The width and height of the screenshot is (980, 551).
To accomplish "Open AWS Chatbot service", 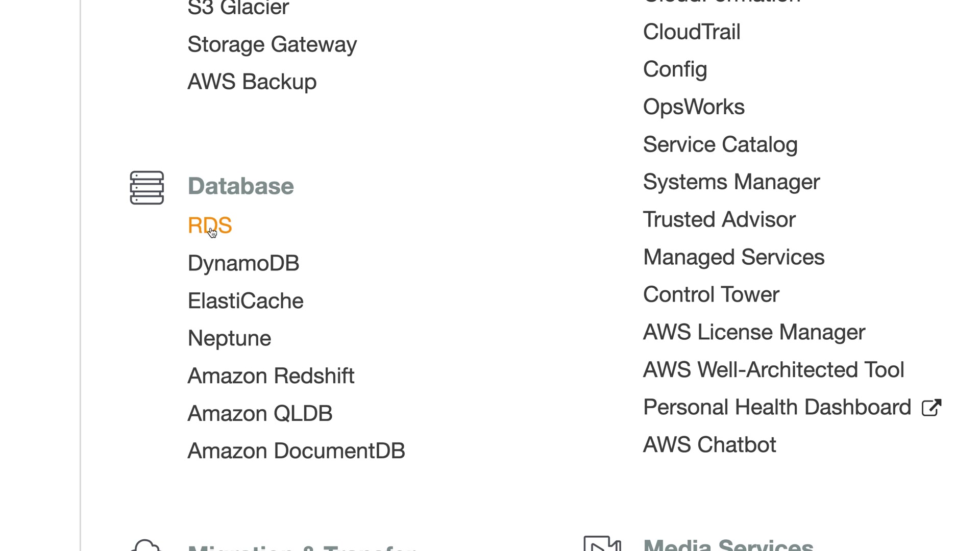I will tap(709, 445).
